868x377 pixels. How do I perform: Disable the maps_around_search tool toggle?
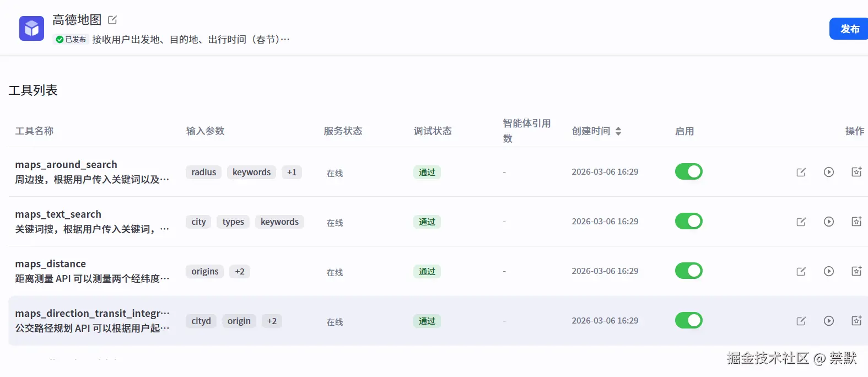688,172
